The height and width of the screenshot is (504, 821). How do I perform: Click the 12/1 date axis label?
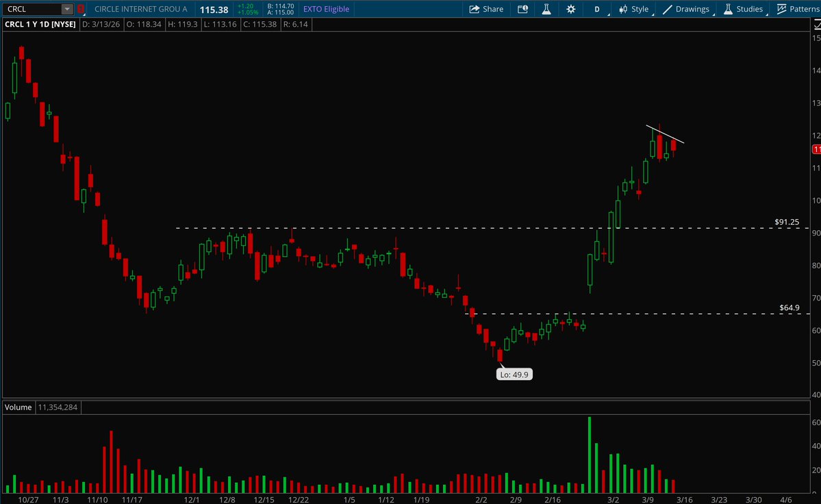pyautogui.click(x=192, y=500)
